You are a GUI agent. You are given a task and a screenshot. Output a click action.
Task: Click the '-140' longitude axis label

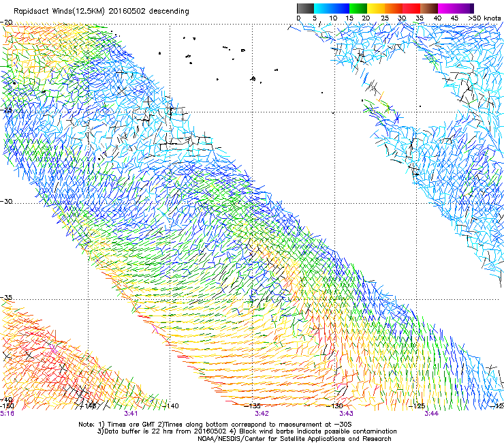tap(170, 406)
